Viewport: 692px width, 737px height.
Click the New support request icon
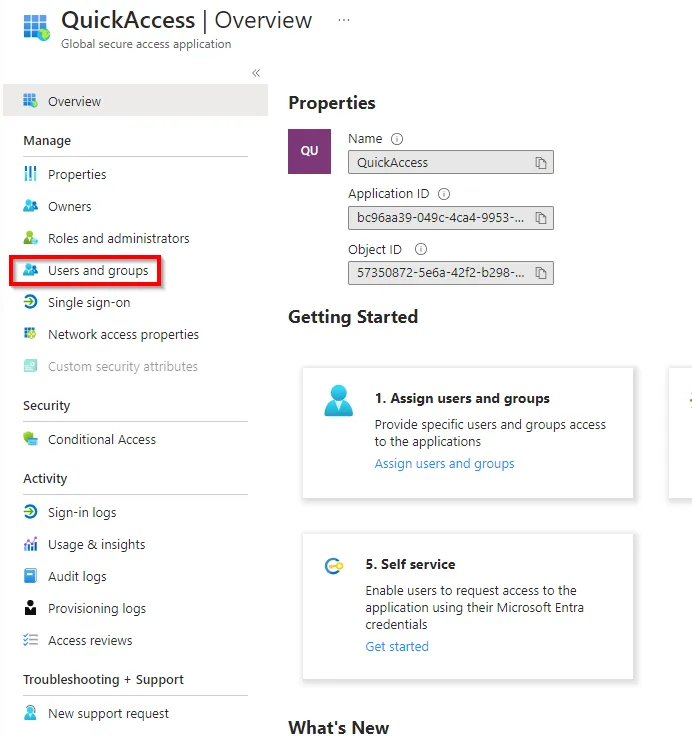[31, 713]
